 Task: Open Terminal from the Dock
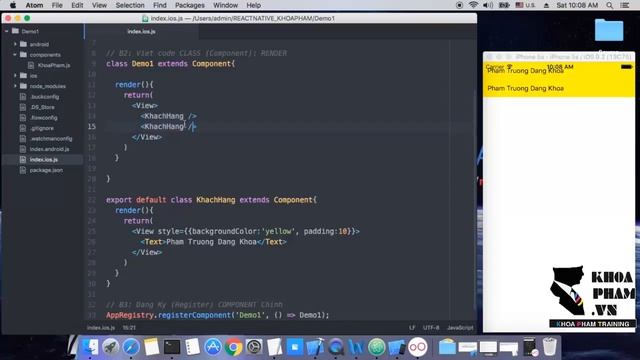tap(172, 347)
